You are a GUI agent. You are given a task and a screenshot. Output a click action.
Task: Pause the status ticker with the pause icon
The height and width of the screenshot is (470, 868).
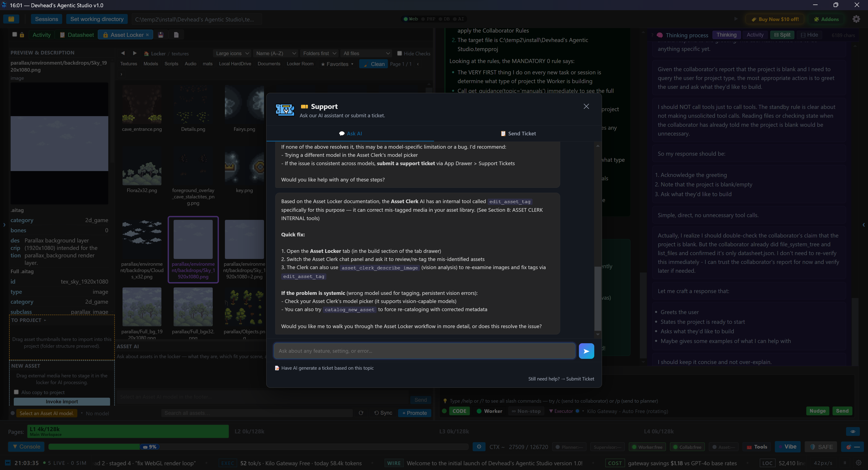tap(845, 463)
